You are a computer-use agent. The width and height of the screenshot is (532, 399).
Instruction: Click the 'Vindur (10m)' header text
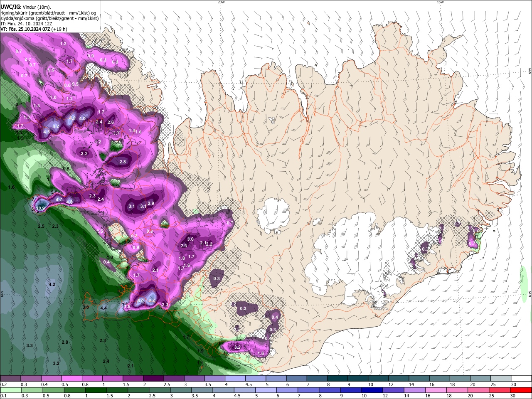[36, 7]
